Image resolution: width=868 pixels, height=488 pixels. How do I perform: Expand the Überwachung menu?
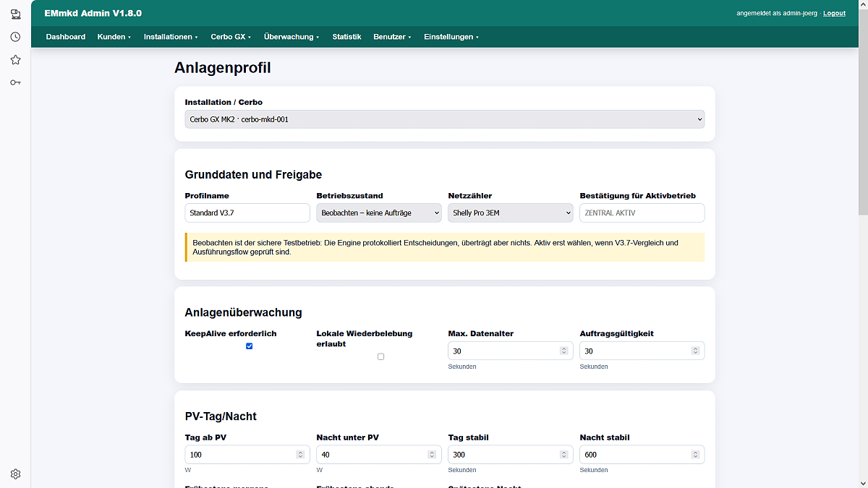click(x=292, y=37)
